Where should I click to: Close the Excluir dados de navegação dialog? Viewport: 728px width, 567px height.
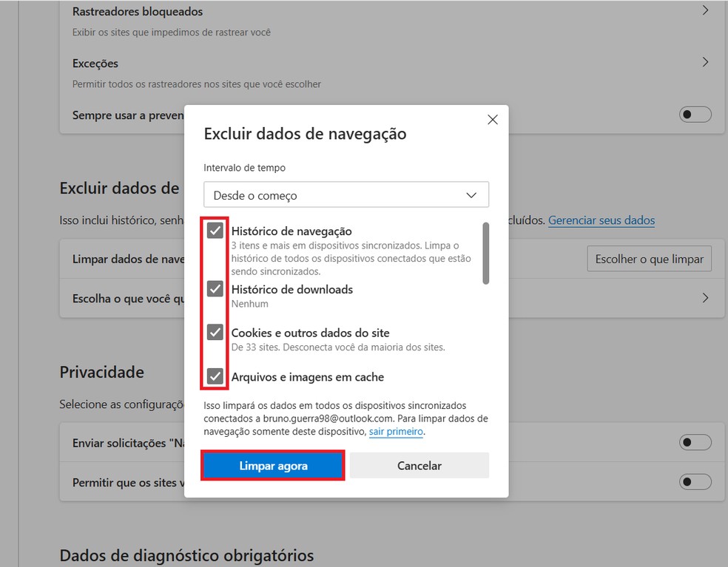(492, 119)
